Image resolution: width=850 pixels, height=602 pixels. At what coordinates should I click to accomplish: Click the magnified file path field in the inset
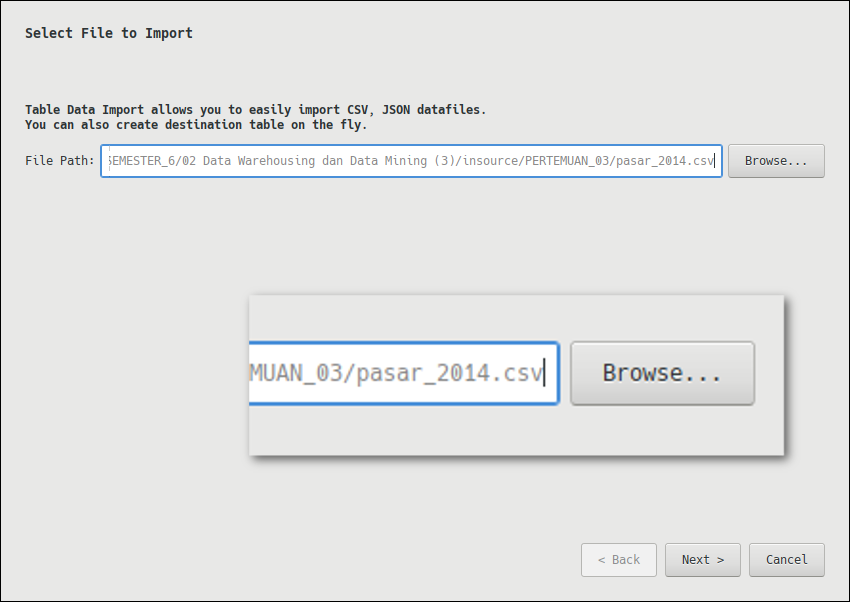[x=402, y=373]
